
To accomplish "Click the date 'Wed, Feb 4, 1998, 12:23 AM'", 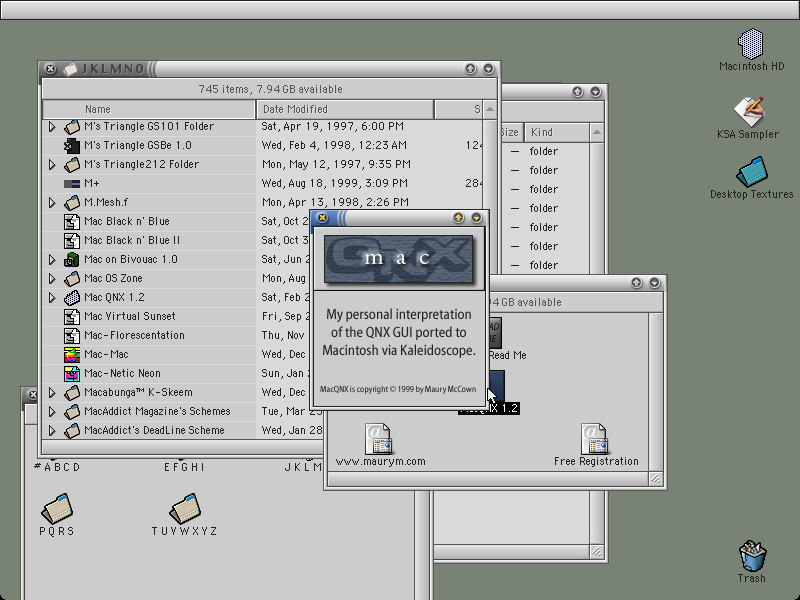I will pos(334,146).
